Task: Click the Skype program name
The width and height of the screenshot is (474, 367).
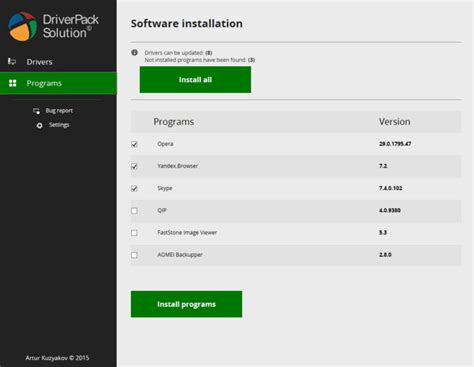Action: click(x=165, y=188)
